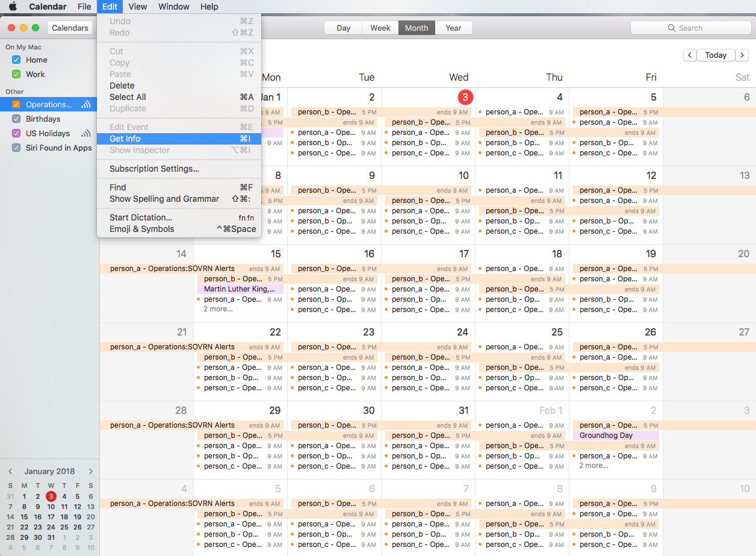Expand '2 more...' on February 2
This screenshot has width=756, height=556.
[593, 466]
